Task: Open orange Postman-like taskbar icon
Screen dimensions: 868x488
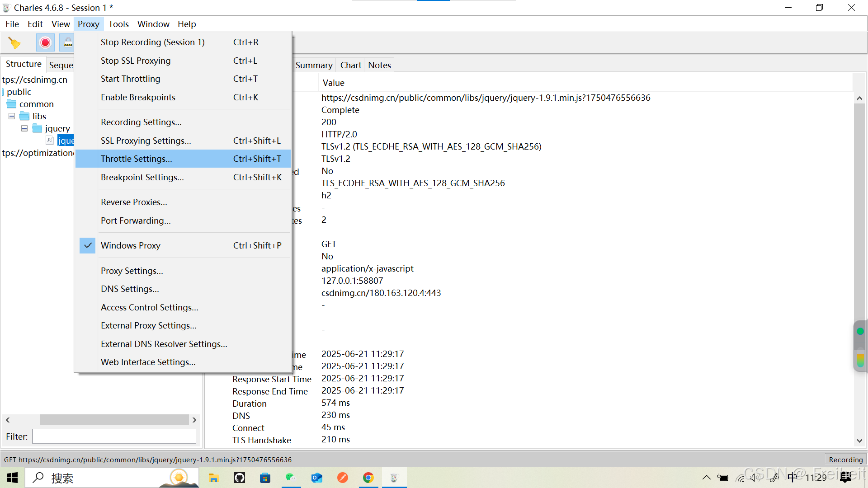Action: [x=343, y=478]
